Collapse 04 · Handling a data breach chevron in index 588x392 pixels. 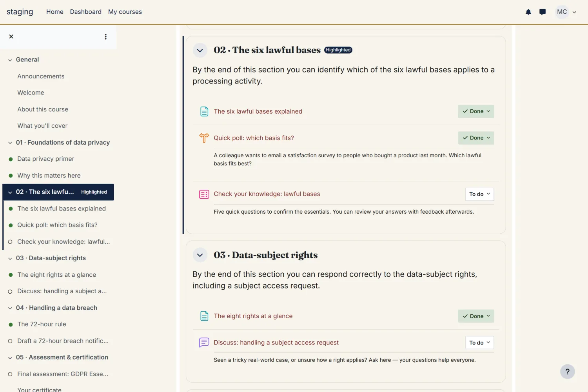10,308
